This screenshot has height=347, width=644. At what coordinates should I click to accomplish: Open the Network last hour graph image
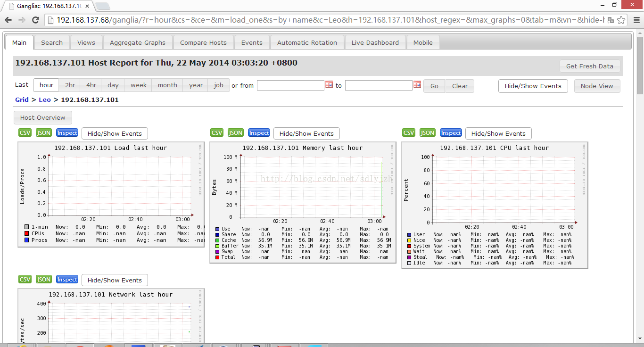click(x=111, y=315)
